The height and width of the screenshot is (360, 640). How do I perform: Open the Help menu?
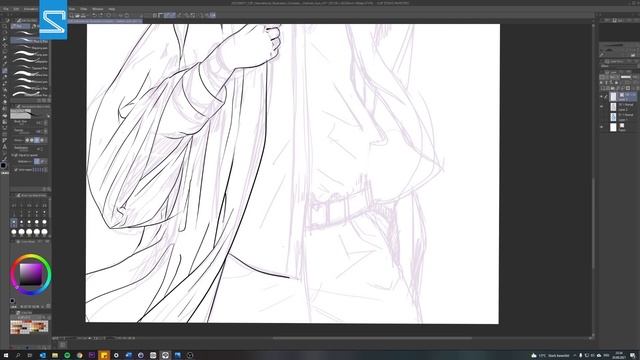(112, 9)
